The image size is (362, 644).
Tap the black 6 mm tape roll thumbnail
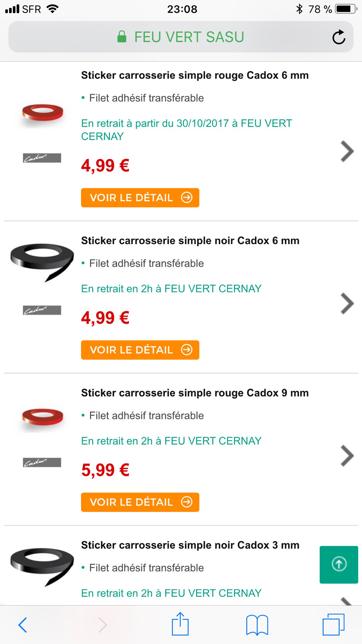pyautogui.click(x=42, y=262)
